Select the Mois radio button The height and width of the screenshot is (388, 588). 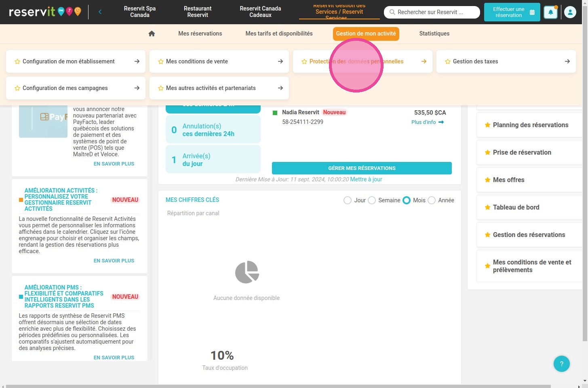(407, 200)
